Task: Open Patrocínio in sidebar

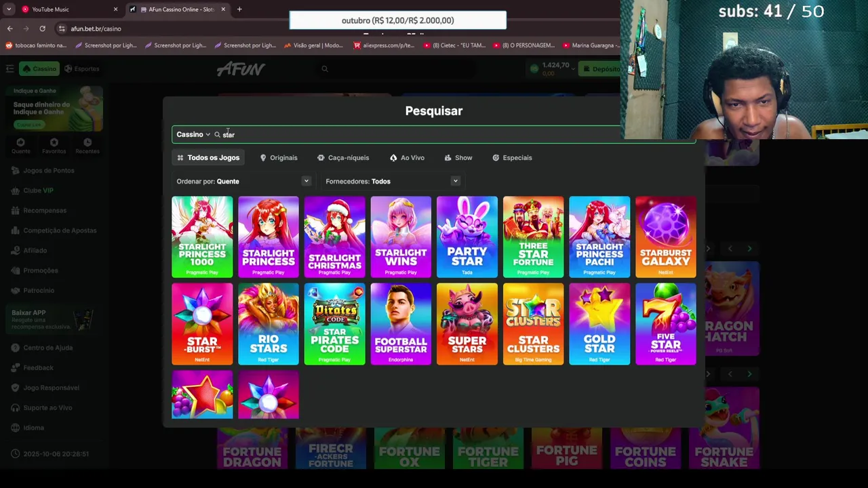Action: [x=33, y=290]
